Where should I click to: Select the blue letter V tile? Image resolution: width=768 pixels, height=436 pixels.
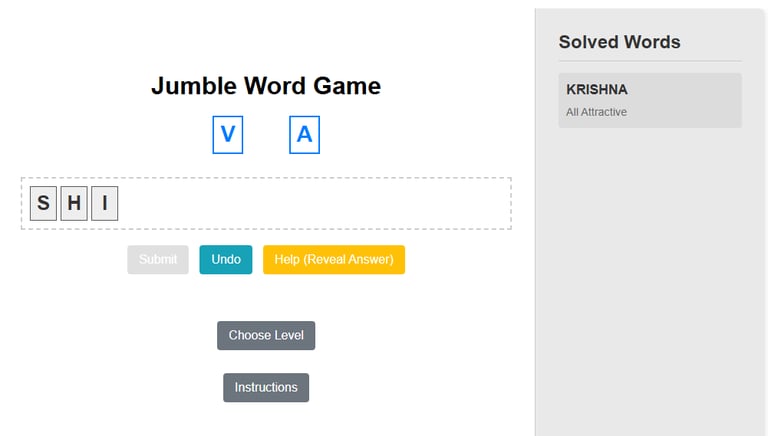pyautogui.click(x=228, y=135)
